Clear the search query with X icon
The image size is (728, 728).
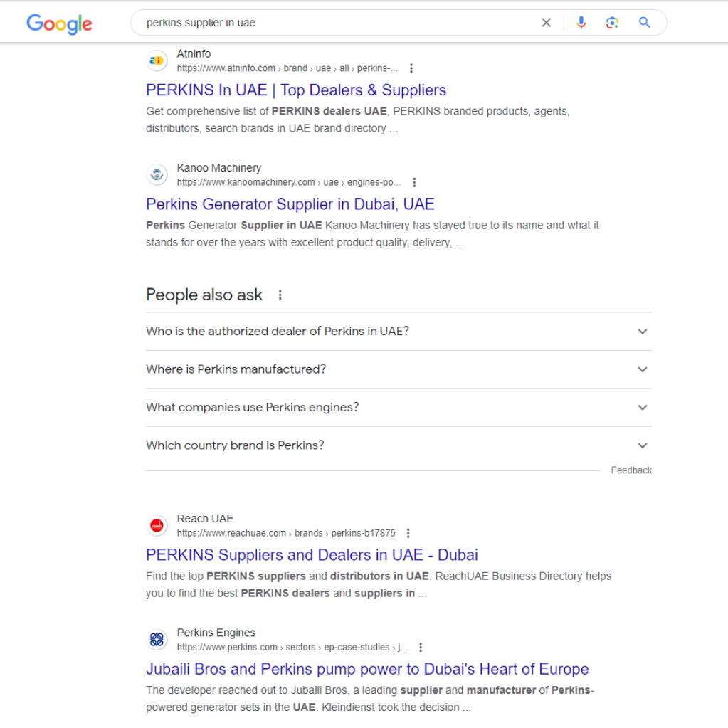point(546,23)
